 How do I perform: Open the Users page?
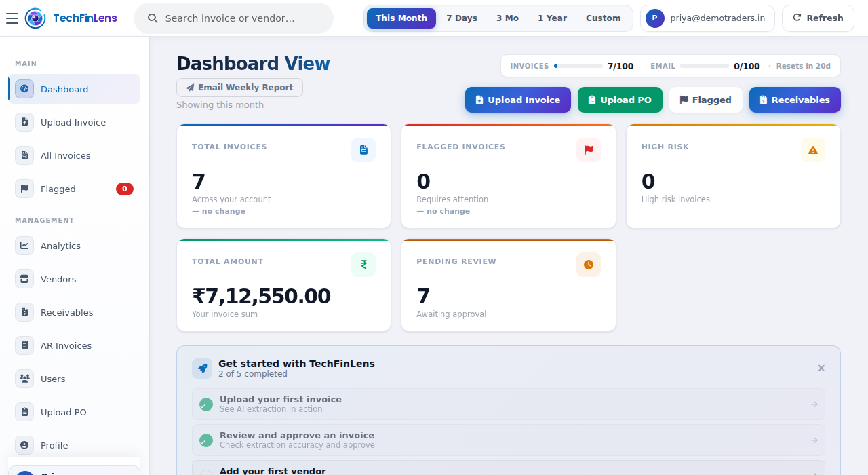click(75, 379)
